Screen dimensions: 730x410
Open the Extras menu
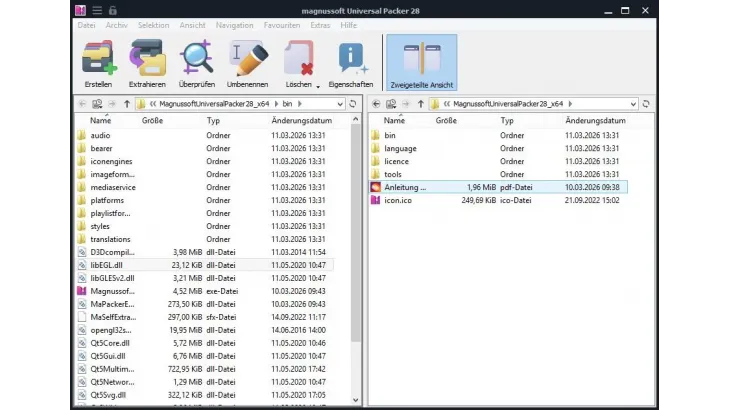[320, 25]
